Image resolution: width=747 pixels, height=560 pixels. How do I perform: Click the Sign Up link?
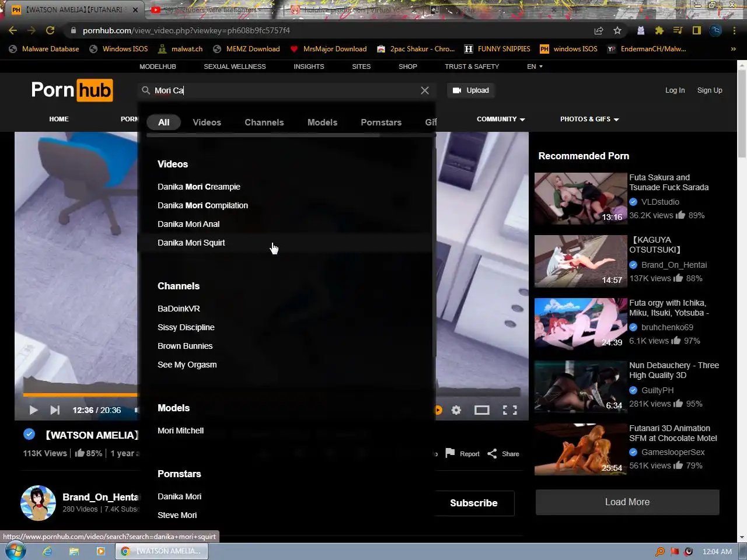click(x=710, y=90)
